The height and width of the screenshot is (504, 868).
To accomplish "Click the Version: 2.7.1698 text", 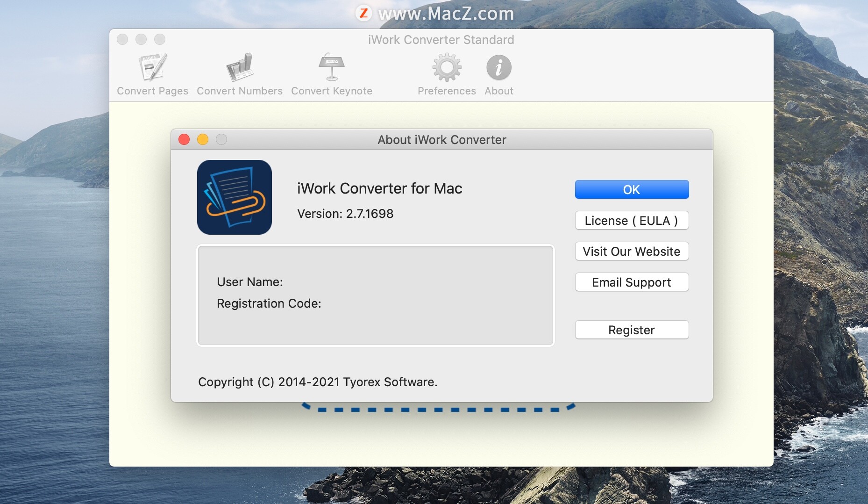I will coord(345,214).
